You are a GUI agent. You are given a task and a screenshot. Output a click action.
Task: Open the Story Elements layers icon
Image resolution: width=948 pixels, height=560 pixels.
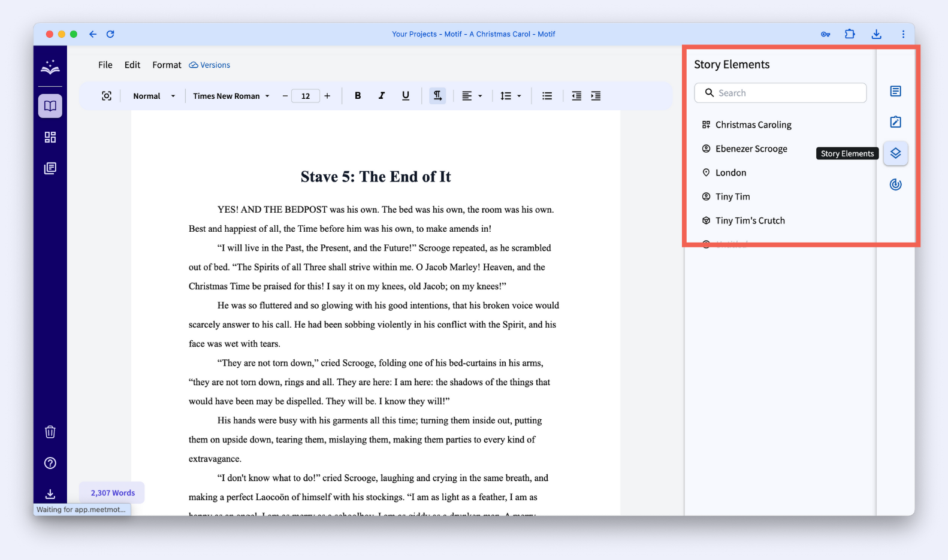click(896, 153)
